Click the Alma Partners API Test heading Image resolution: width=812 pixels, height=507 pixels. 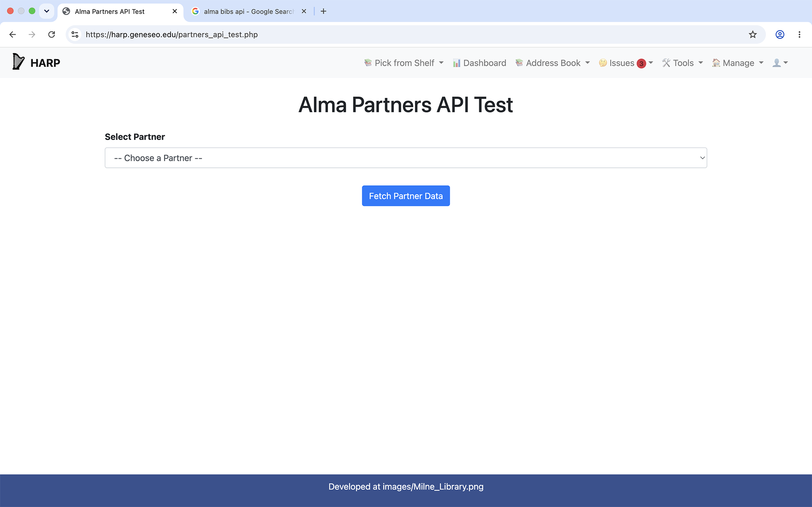[x=406, y=105]
